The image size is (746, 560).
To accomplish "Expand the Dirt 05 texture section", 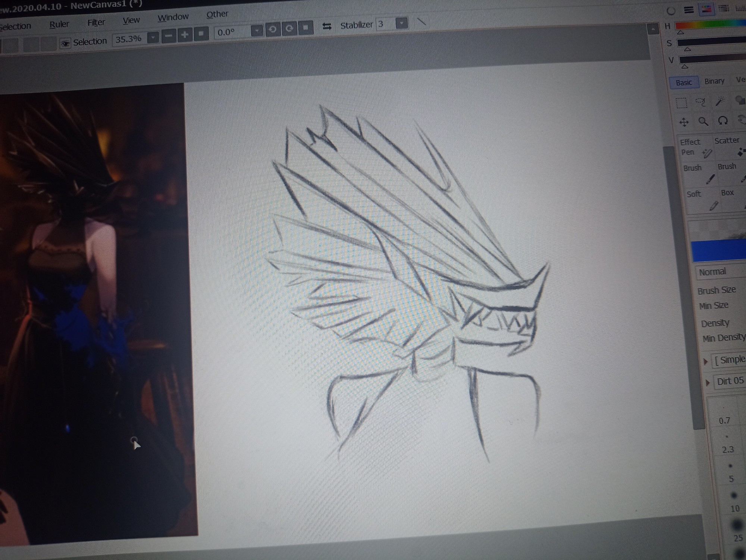I will pos(708,383).
